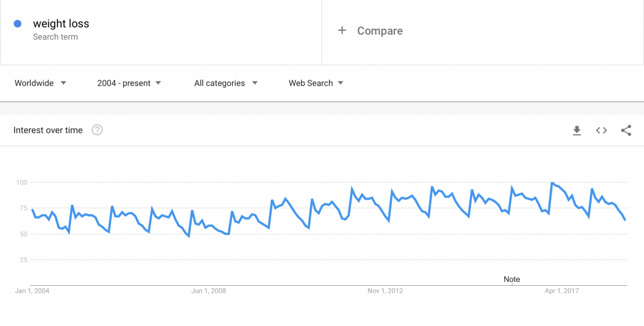
Task: Share the interest over time chart
Action: (x=626, y=131)
